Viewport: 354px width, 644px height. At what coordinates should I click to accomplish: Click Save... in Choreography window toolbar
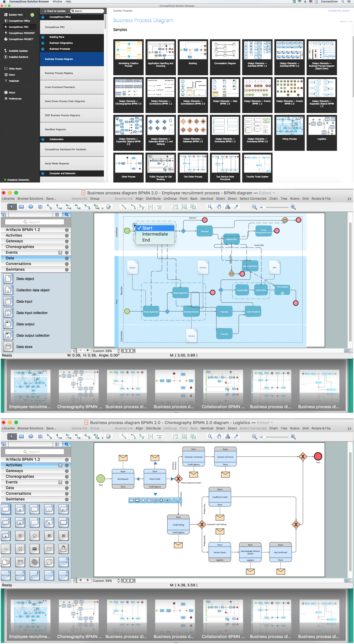coord(51,428)
